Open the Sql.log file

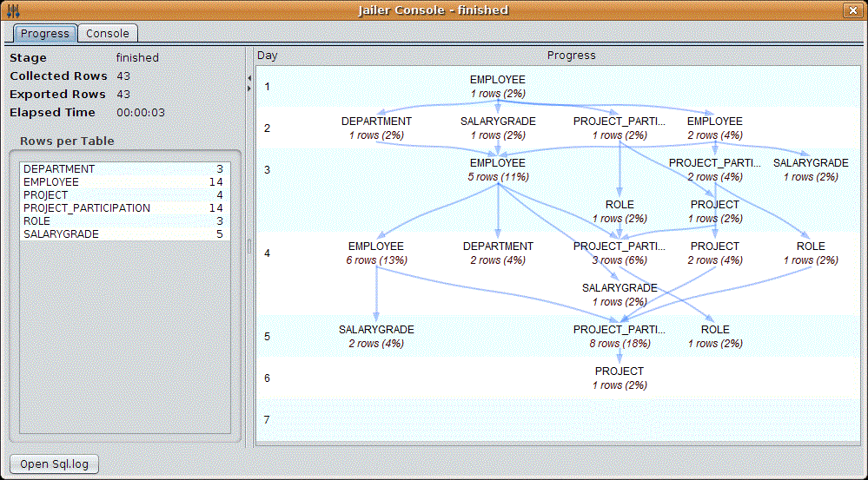[54, 464]
